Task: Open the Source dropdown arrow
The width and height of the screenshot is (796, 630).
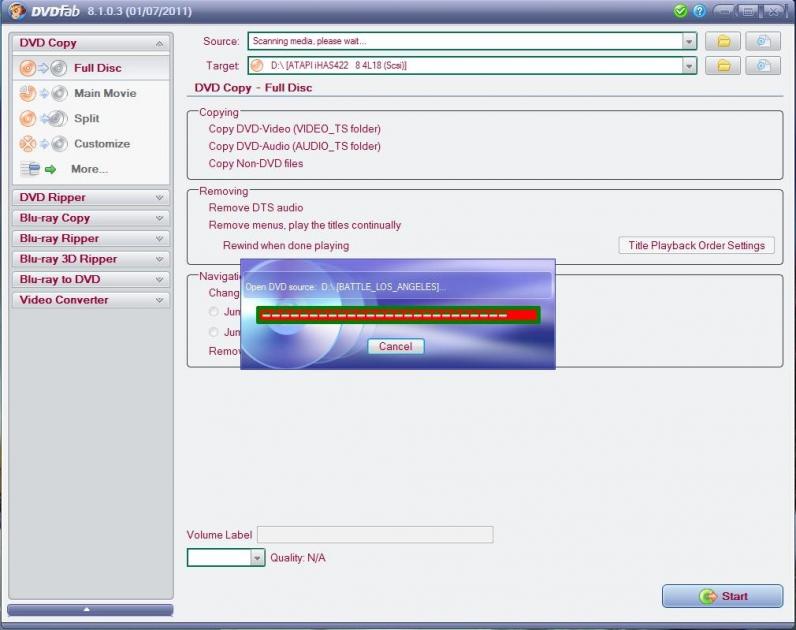Action: 689,41
